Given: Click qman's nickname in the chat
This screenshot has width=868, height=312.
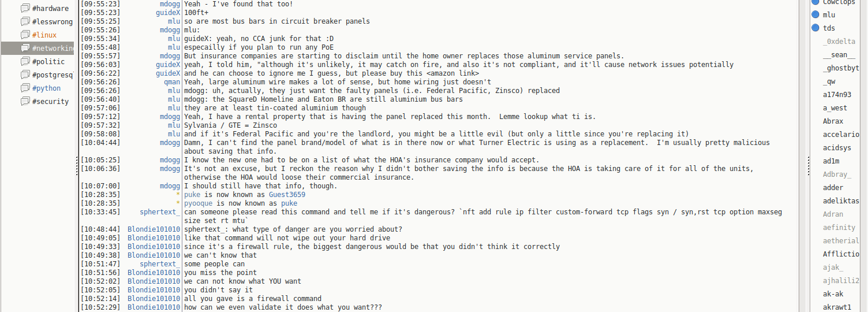Looking at the screenshot, I should click(171, 82).
